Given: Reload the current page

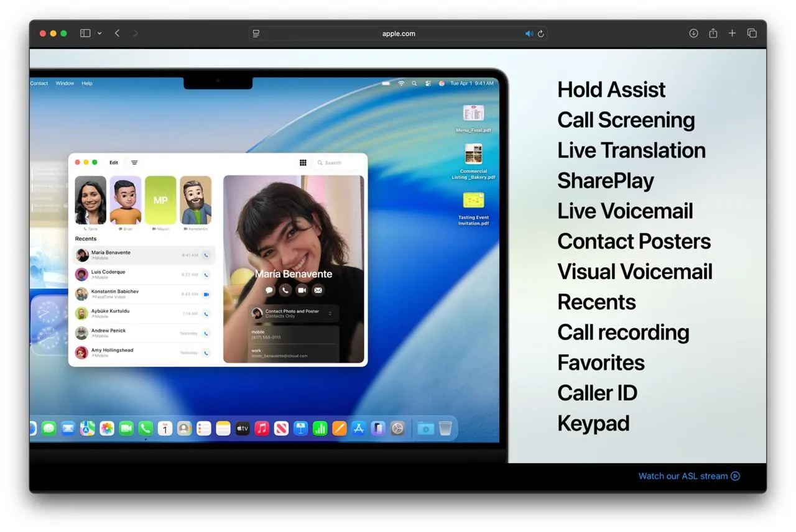Looking at the screenshot, I should point(541,34).
